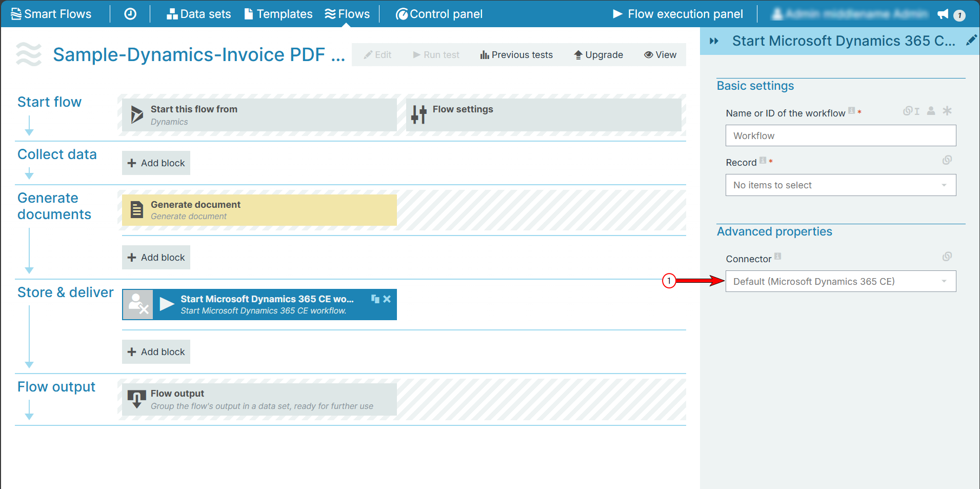Click the person icon above the workflow name field
Screen dimensions: 980x489
(931, 110)
